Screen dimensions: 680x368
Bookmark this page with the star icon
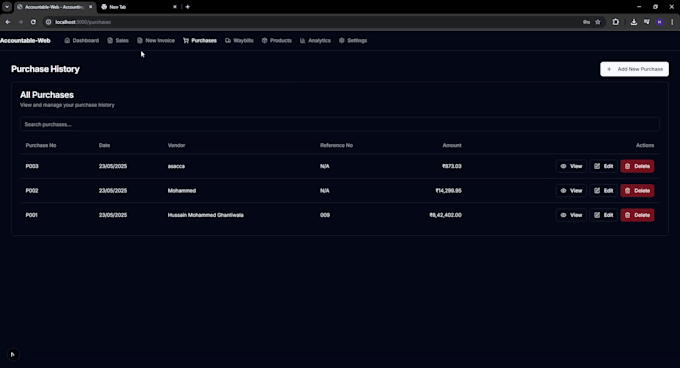(x=598, y=22)
